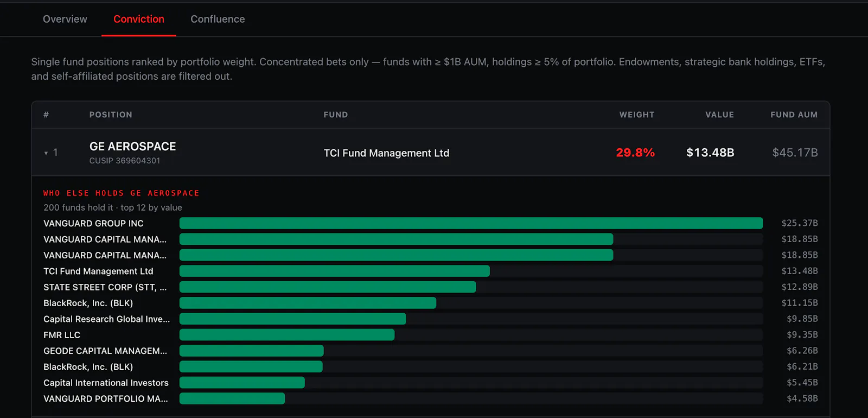Click the FUND column header
The image size is (868, 418).
pos(336,115)
